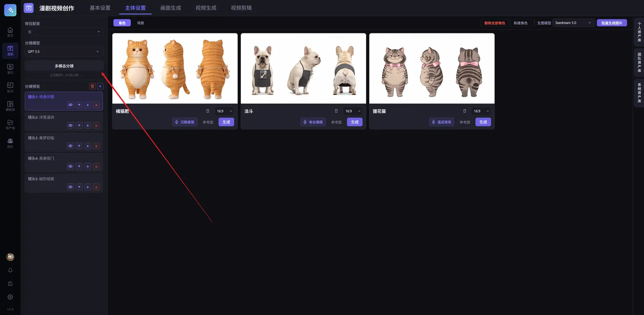Click 生成 for the 橘猫肥 character
The image size is (644, 315).
(x=226, y=122)
